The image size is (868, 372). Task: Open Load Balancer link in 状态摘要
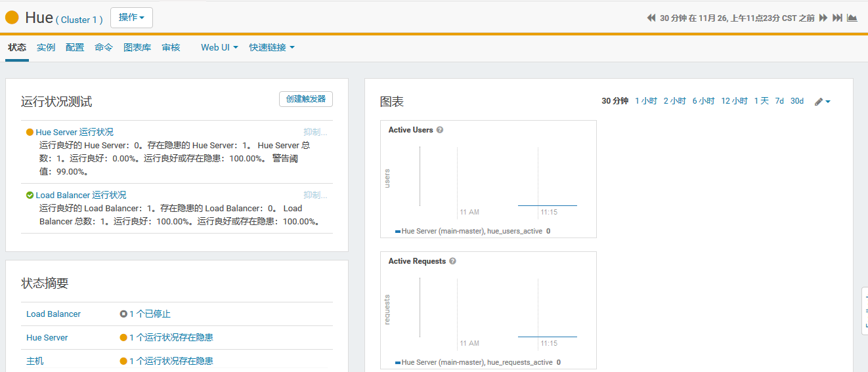(53, 314)
